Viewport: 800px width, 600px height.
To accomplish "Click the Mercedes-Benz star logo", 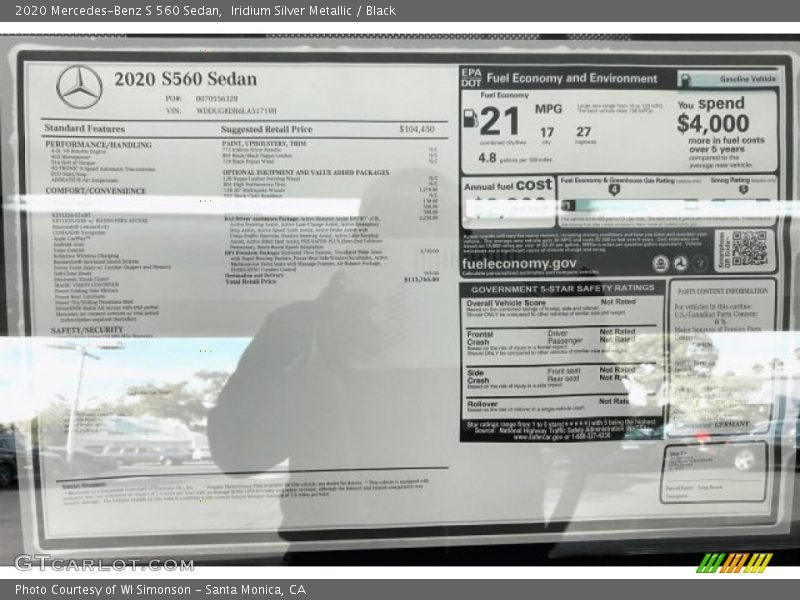I will coord(79,87).
